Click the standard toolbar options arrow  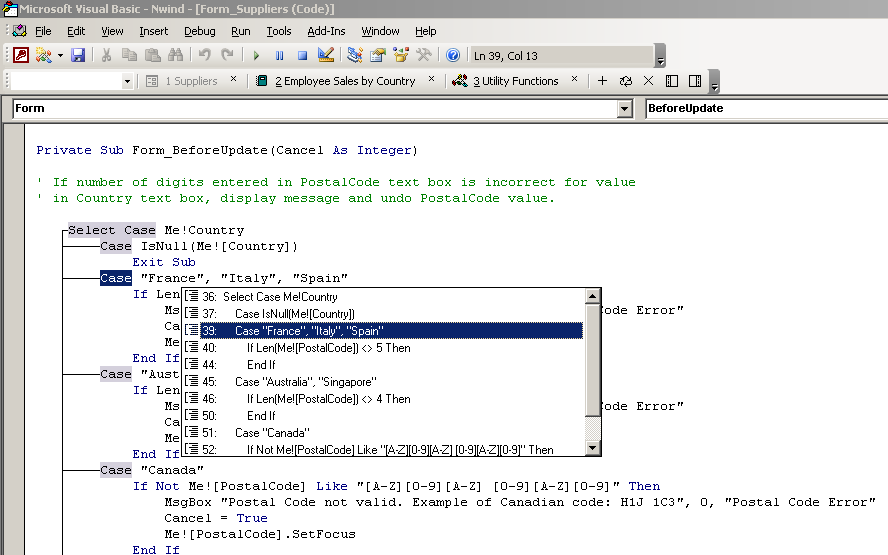(660, 56)
